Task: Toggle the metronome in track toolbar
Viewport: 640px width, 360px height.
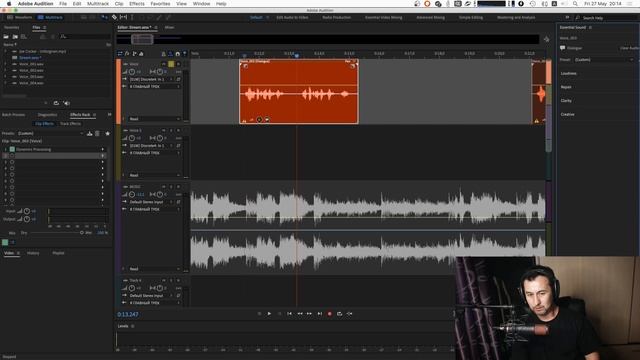Action: click(x=163, y=53)
